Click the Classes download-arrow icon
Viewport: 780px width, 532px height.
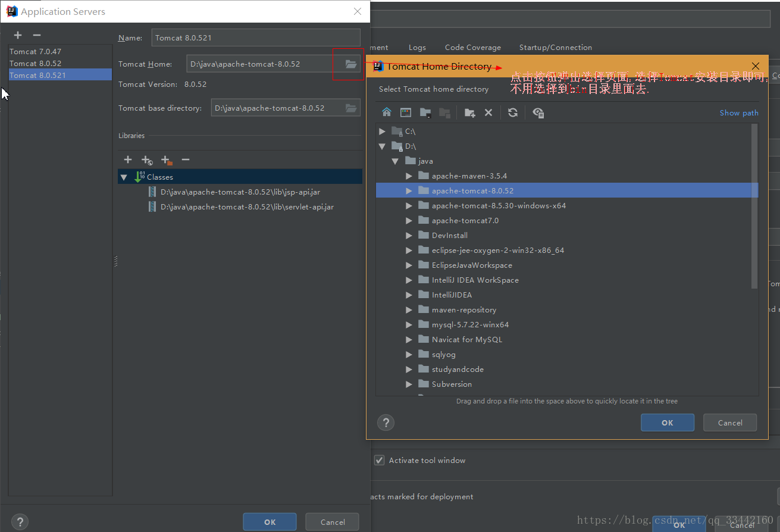click(x=139, y=177)
